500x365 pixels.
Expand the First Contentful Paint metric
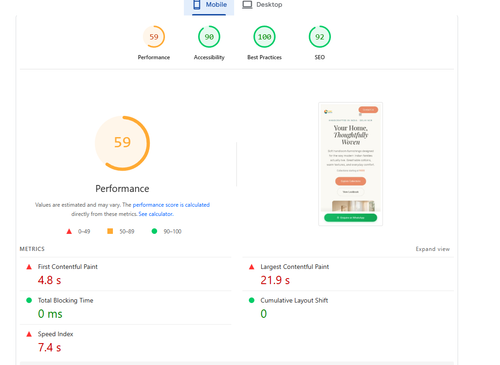click(x=125, y=274)
